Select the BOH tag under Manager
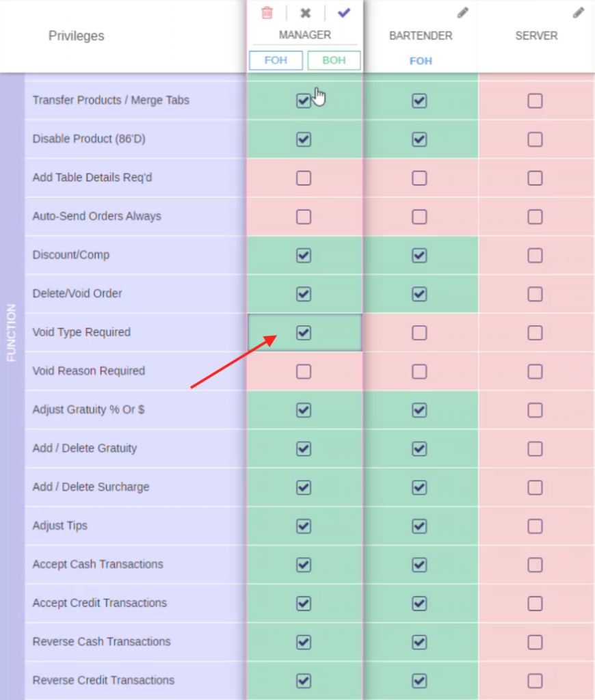 pyautogui.click(x=334, y=60)
